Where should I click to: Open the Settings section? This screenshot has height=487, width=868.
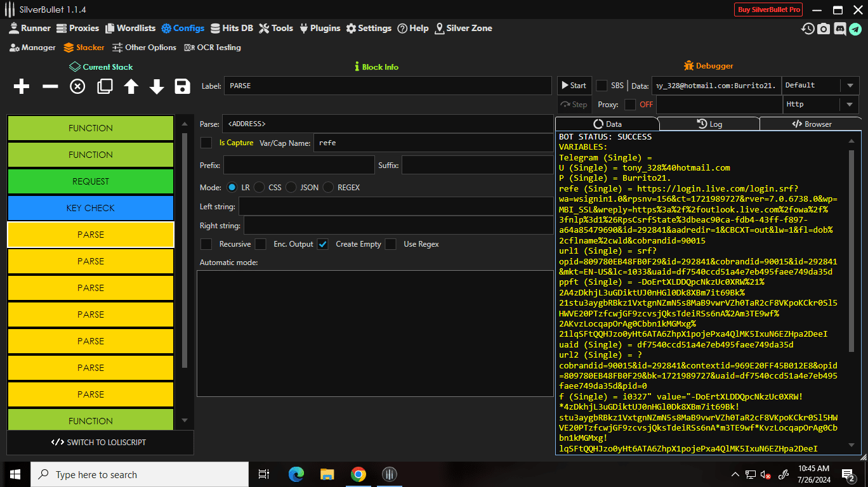(x=369, y=28)
